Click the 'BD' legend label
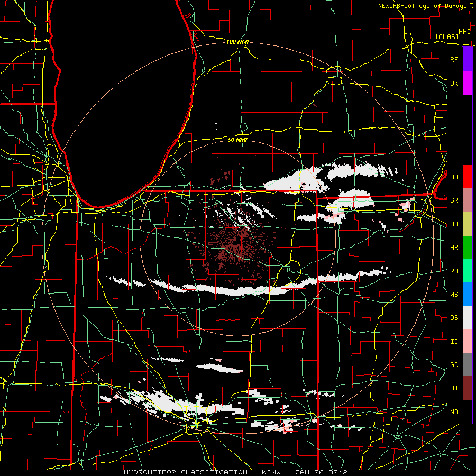 [x=454, y=224]
